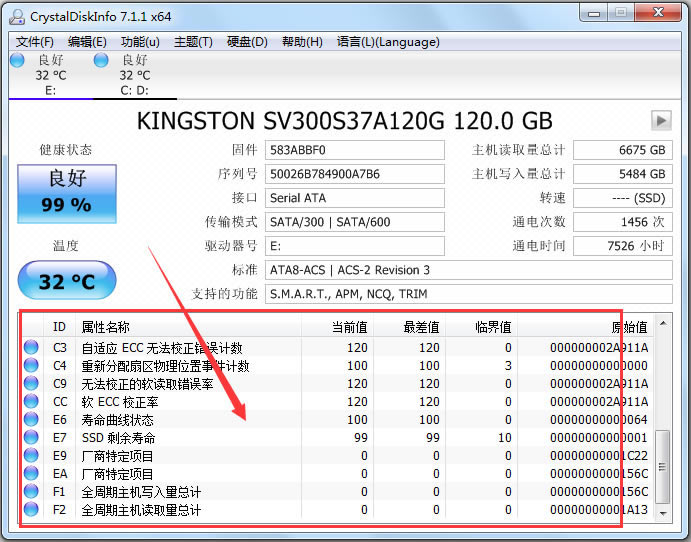Click the blue orb of SSD 剩余寿命 row
The height and width of the screenshot is (542, 691).
32,438
